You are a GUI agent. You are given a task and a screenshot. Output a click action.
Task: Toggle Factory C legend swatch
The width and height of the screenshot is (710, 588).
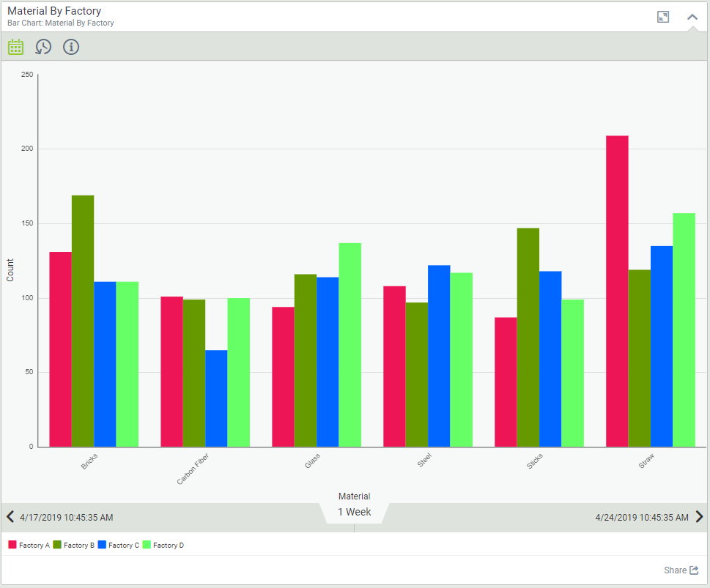point(102,545)
